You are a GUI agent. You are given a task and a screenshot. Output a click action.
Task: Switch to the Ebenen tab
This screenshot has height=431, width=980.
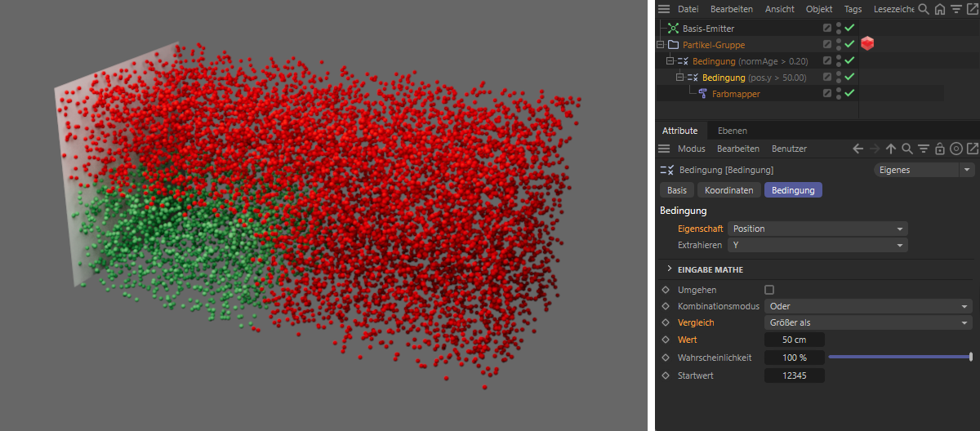pyautogui.click(x=732, y=131)
